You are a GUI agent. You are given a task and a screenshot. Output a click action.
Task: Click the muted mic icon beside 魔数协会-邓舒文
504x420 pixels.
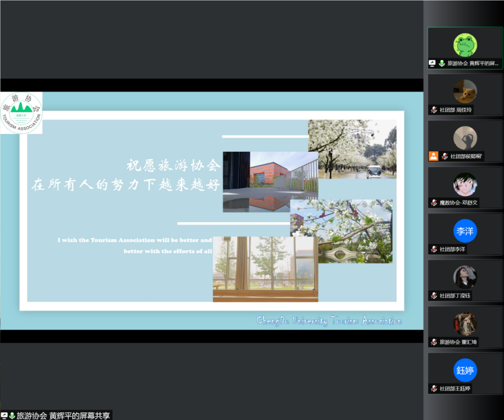click(x=434, y=203)
